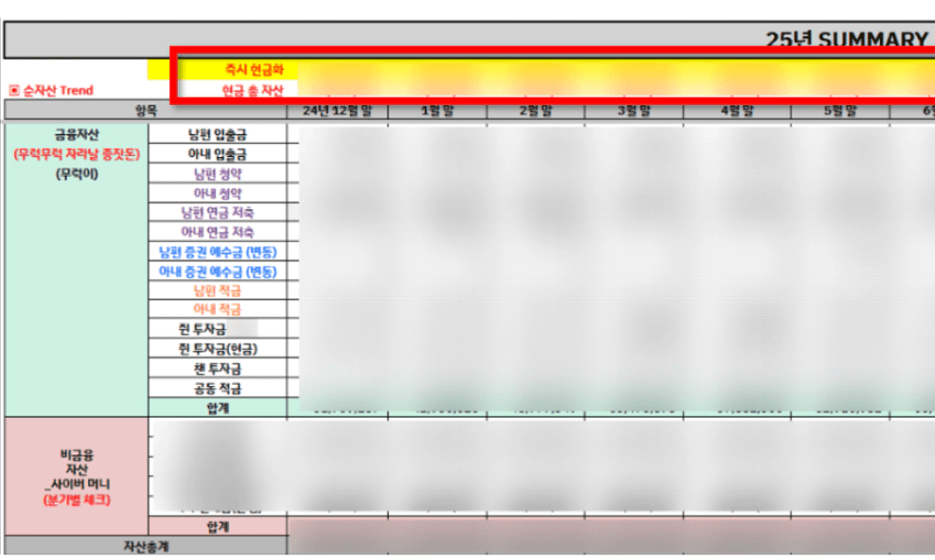This screenshot has width=935, height=560.
Task: Select the '4월 말' column header
Action: pos(737,111)
